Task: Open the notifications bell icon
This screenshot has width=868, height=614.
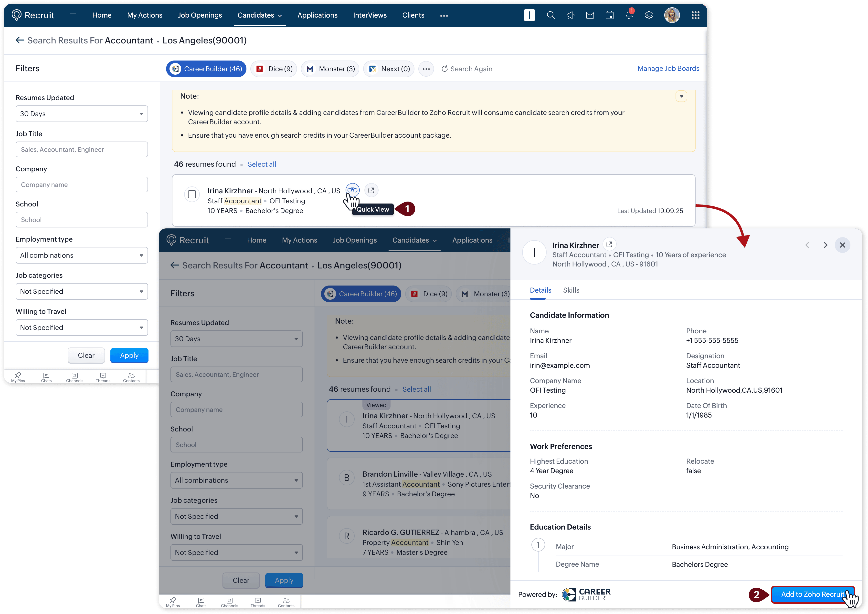Action: point(629,15)
